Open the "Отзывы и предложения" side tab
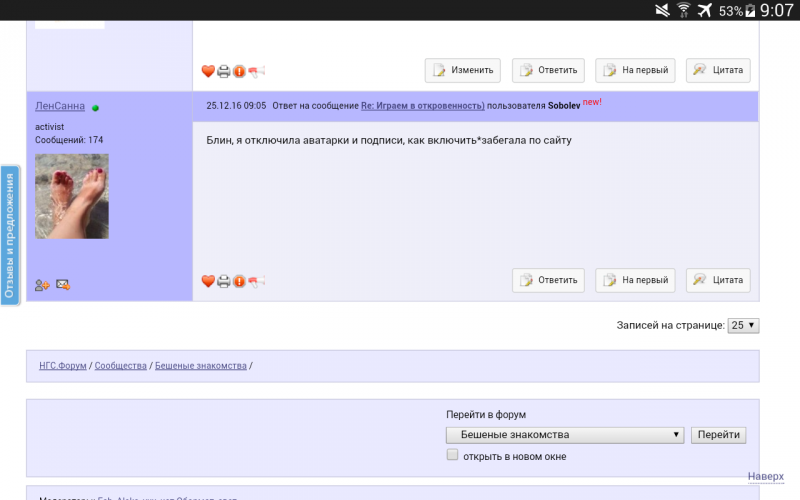800x500 pixels. [9, 236]
